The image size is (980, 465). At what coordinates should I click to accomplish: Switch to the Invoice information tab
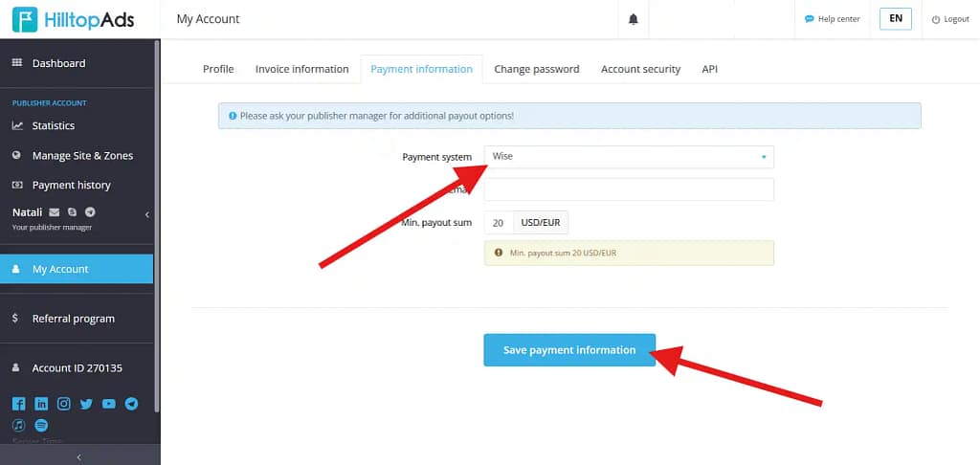point(301,69)
